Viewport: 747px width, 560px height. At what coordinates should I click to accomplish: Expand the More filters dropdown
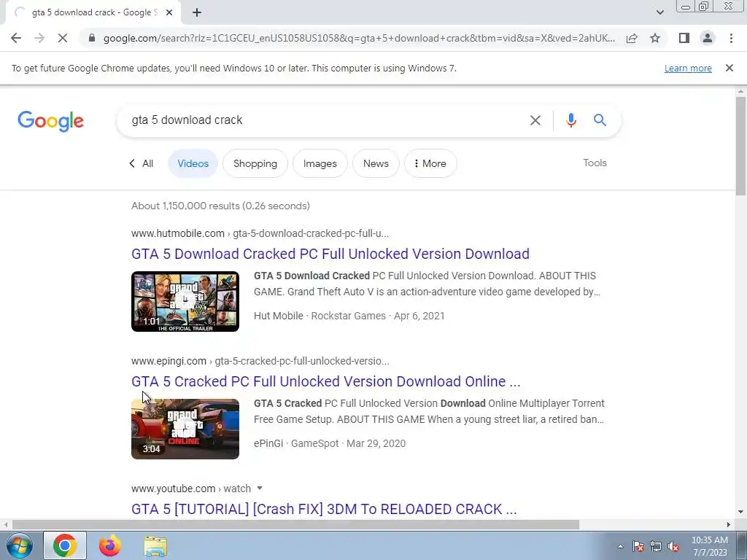430,163
